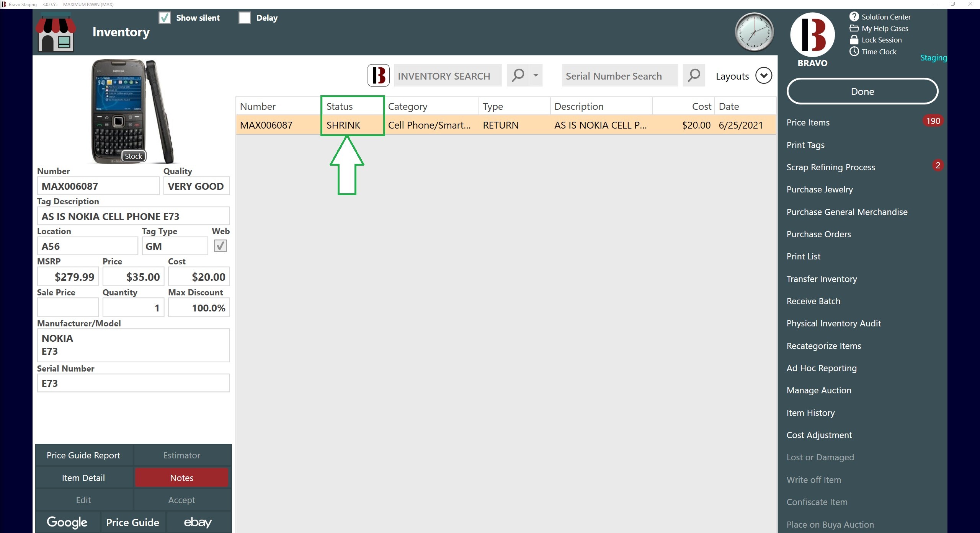Open Scrap Refining Process

pyautogui.click(x=831, y=167)
